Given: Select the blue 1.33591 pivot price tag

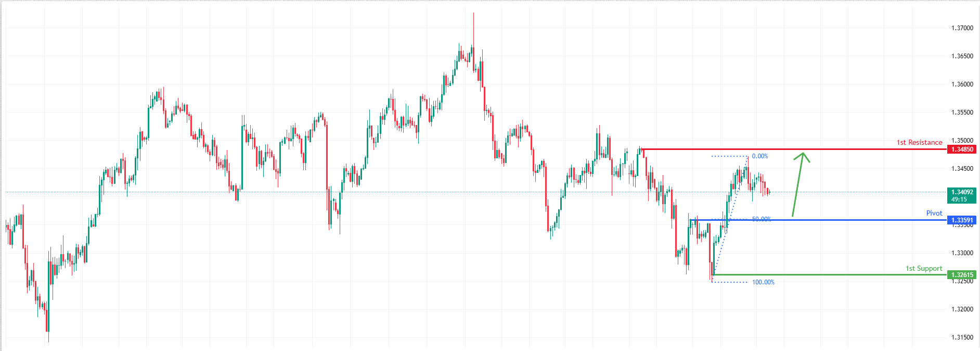Looking at the screenshot, I should click(961, 220).
